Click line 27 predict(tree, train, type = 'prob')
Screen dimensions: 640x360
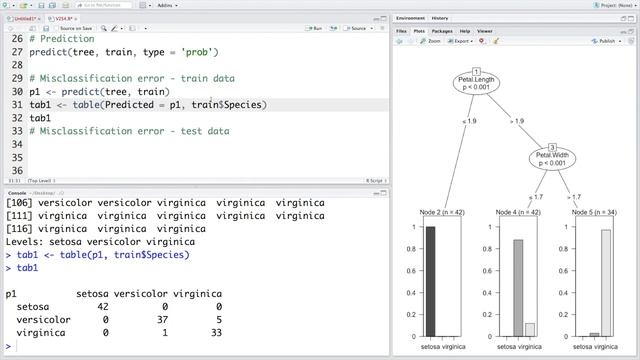click(124, 52)
